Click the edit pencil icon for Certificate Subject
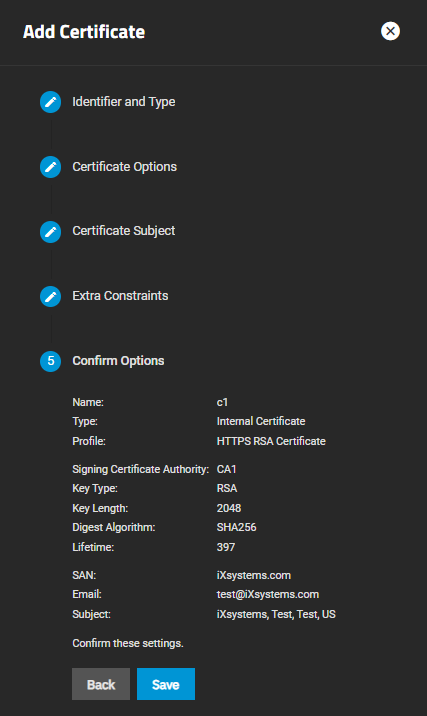This screenshot has height=716, width=427. 50,232
